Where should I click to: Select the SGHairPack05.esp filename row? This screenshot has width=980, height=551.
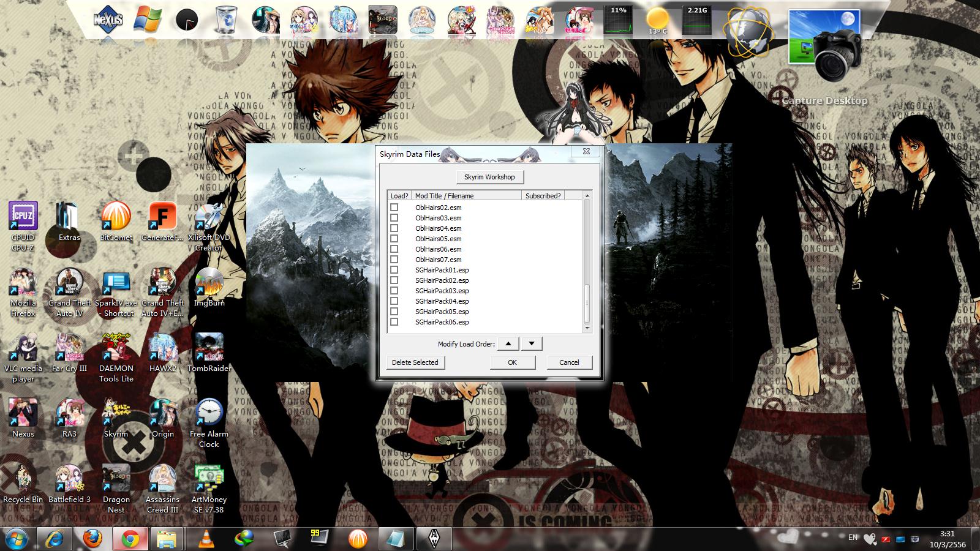click(x=442, y=312)
